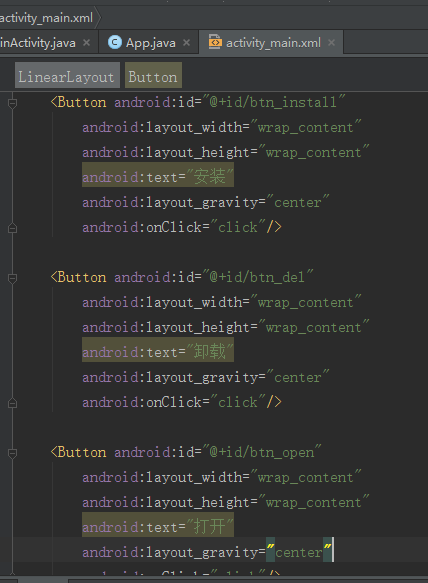The width and height of the screenshot is (428, 583).
Task: Click layout_width under btn_install
Action: point(222,127)
